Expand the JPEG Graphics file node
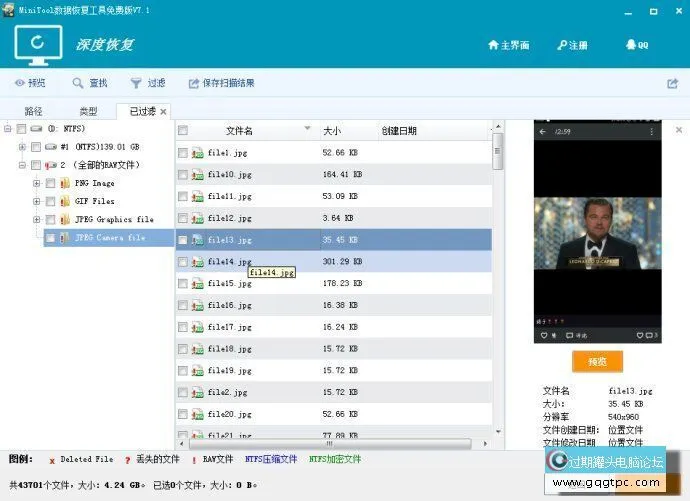The image size is (690, 501). (x=37, y=219)
